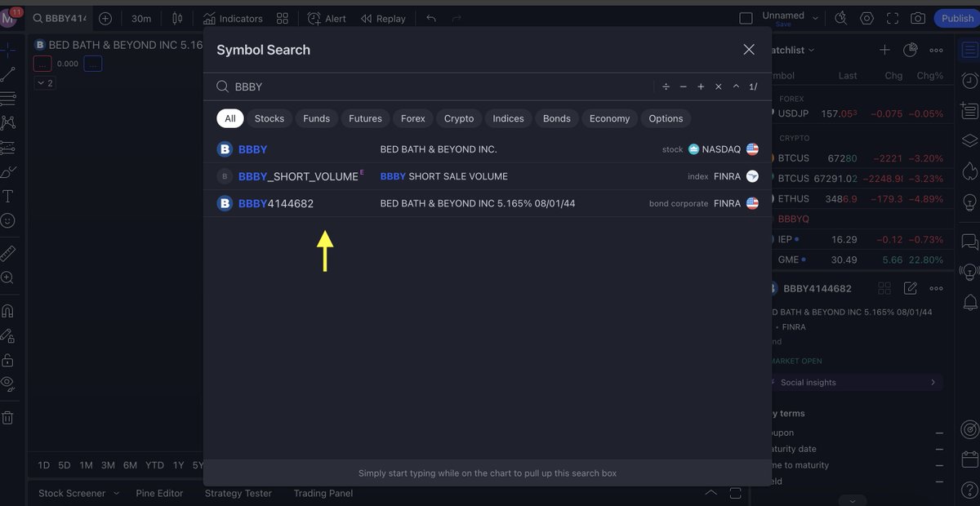Image resolution: width=980 pixels, height=506 pixels.
Task: Expand the Social insights row chevron
Action: pyautogui.click(x=933, y=382)
